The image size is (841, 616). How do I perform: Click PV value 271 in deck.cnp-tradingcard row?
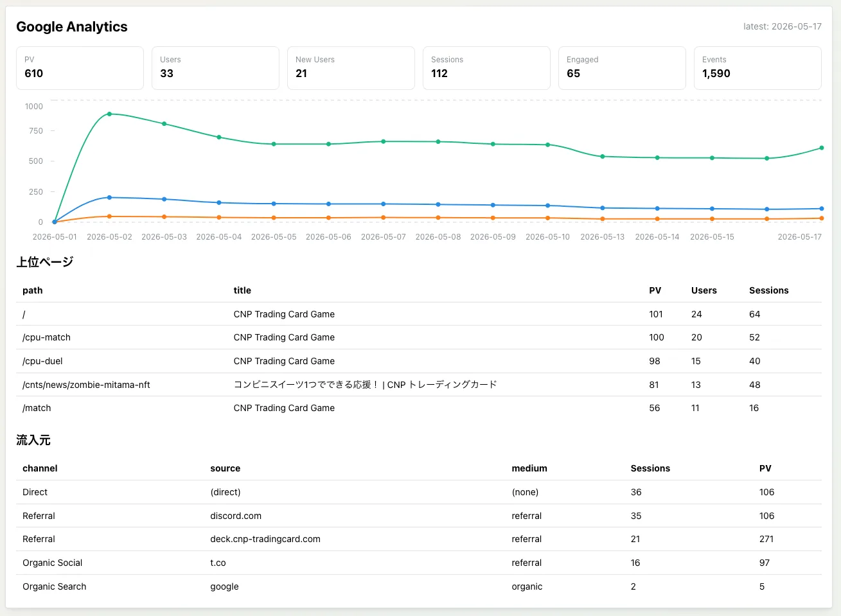[766, 539]
